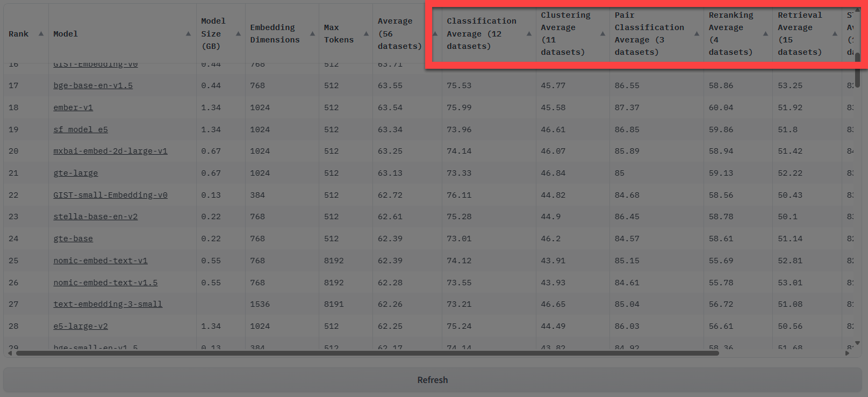Visit the mxbai-embed-2d-large-v1 model page
868x397 pixels.
coord(110,151)
